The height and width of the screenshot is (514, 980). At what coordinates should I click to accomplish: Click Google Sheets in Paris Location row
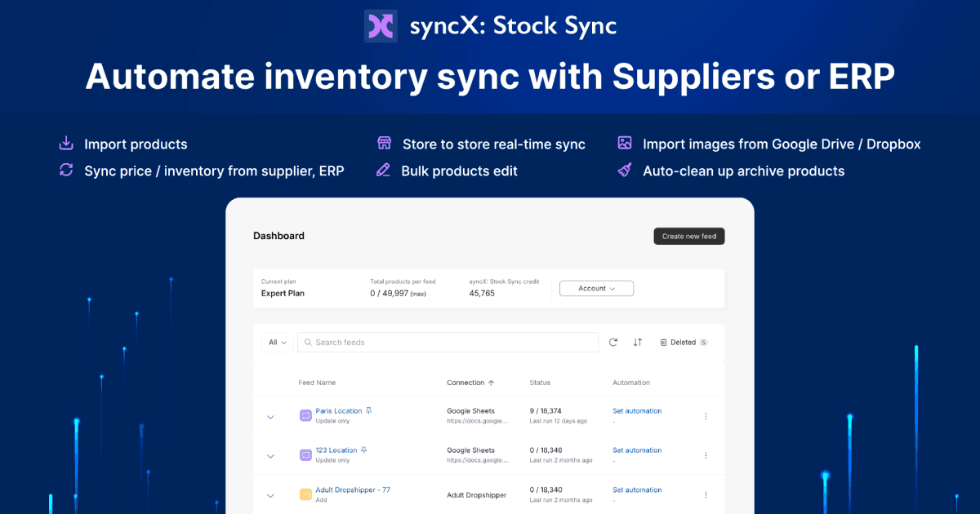pyautogui.click(x=470, y=411)
